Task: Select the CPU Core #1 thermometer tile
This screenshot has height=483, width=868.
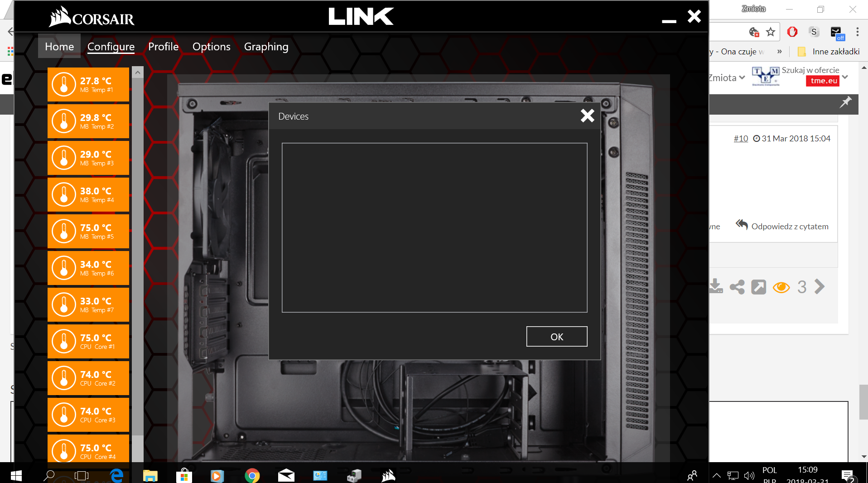Action: click(88, 341)
